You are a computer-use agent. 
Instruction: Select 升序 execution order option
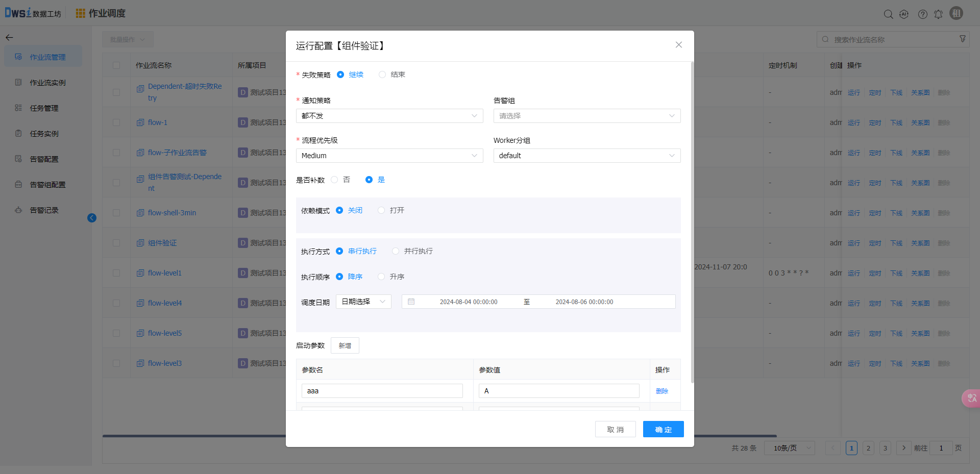click(381, 277)
